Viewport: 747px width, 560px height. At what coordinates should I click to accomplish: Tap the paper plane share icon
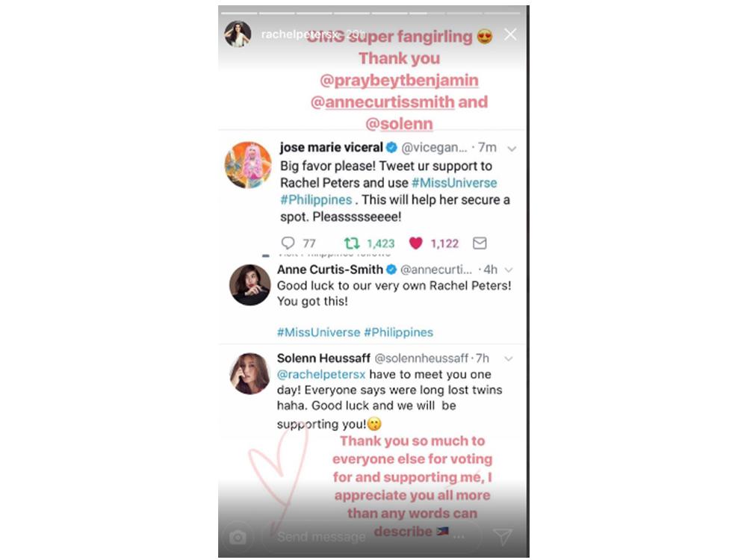(x=503, y=537)
